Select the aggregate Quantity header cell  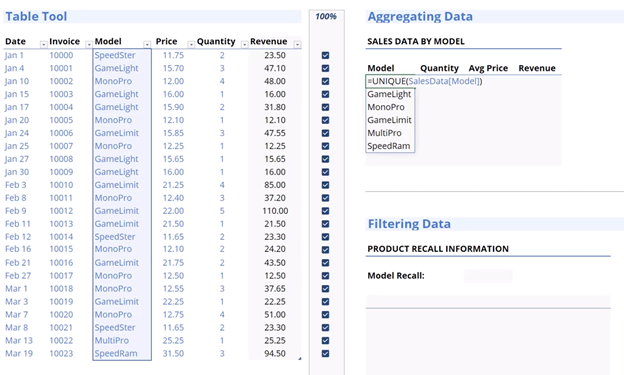pyautogui.click(x=439, y=68)
